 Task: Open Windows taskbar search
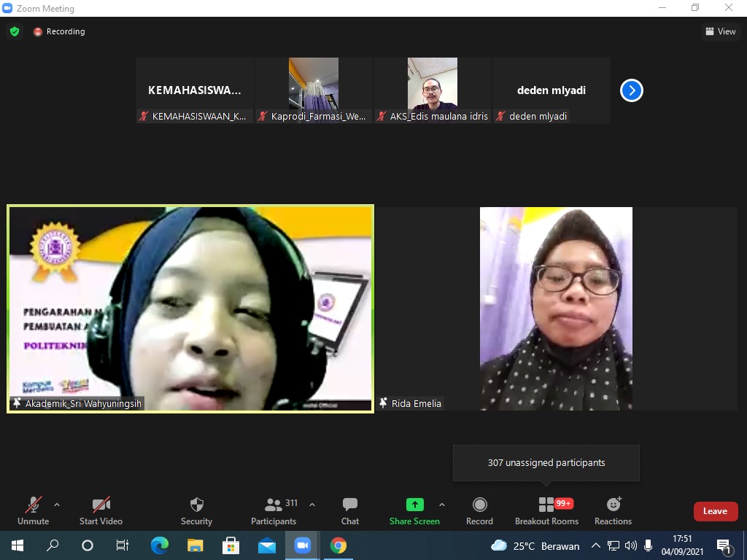pos(53,545)
